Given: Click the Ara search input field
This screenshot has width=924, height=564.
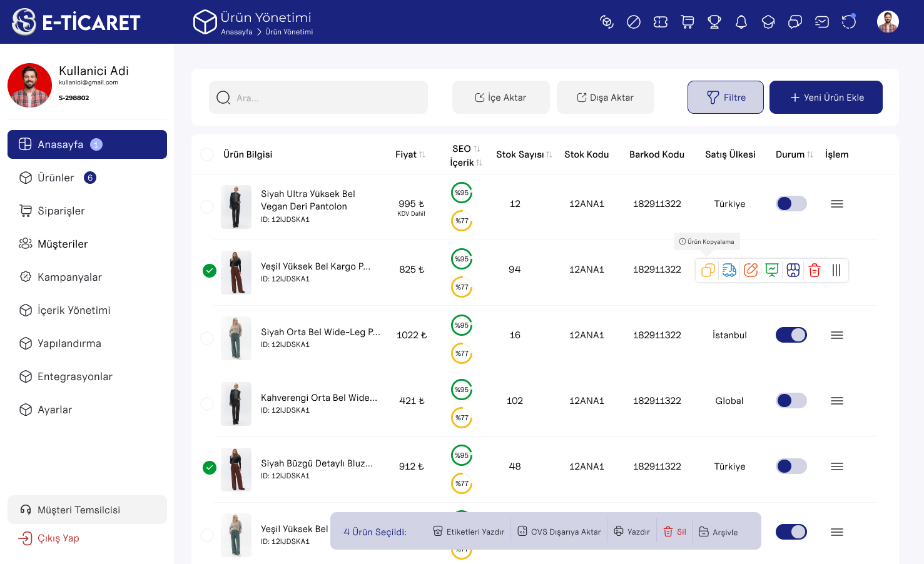Looking at the screenshot, I should coord(319,98).
